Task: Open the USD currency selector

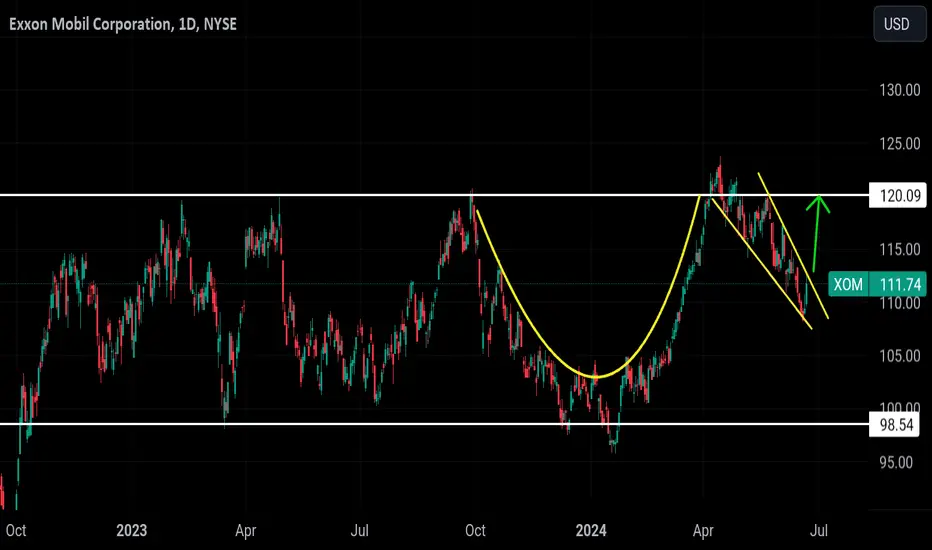Action: coord(899,24)
